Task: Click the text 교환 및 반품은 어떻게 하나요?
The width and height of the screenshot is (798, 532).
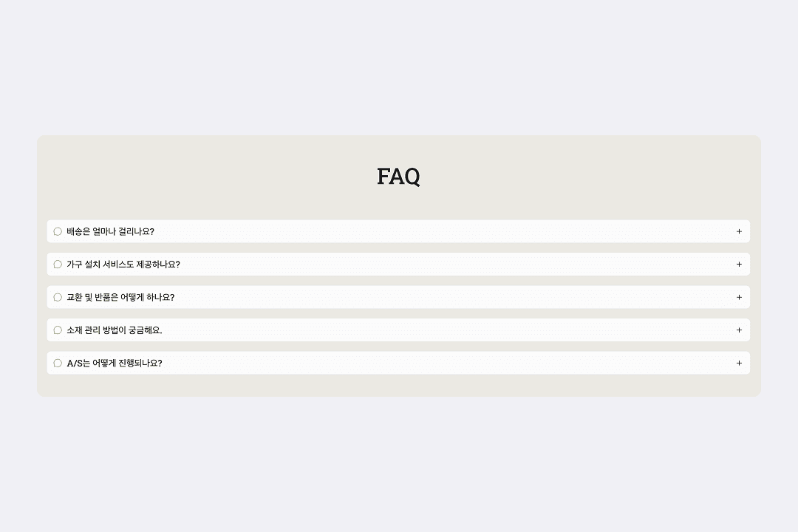Action: click(x=120, y=297)
